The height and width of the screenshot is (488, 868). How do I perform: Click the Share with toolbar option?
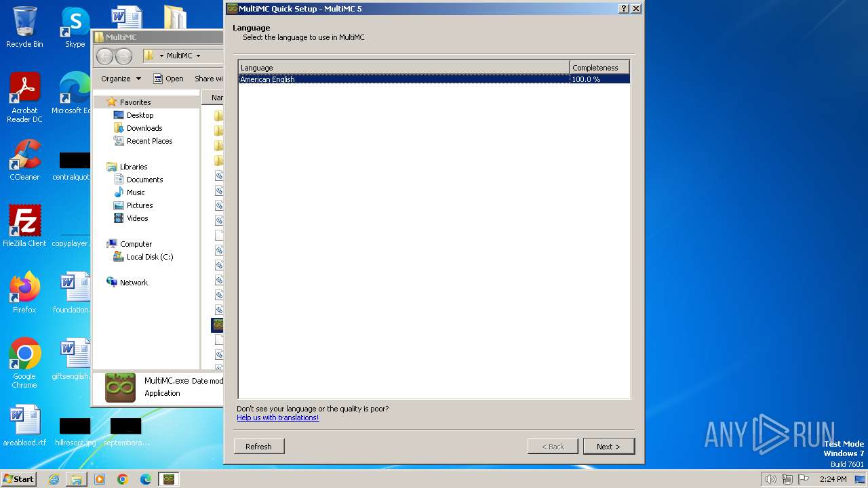point(208,79)
